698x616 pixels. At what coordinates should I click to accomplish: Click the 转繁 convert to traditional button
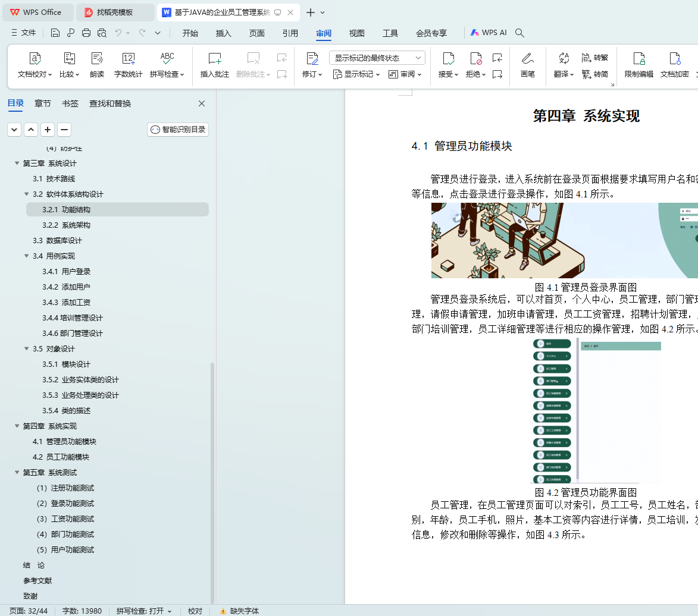coord(594,58)
